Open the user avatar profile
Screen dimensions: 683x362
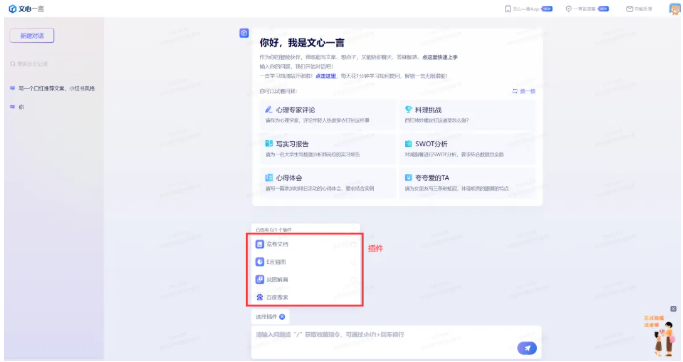point(675,9)
